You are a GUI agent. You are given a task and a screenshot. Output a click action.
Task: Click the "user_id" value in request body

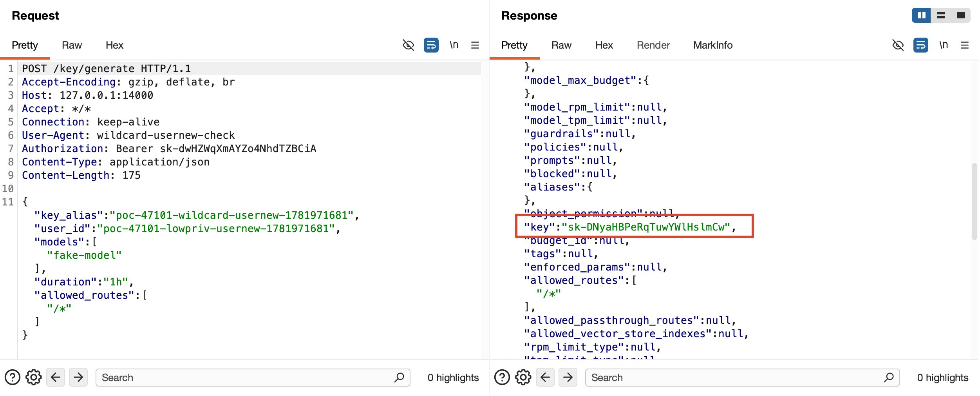pyautogui.click(x=216, y=229)
